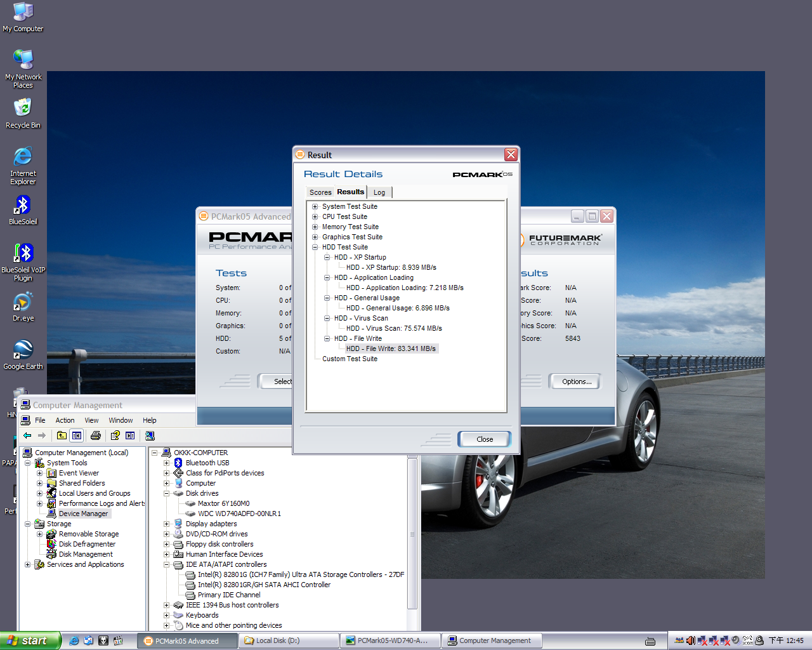Viewport: 812px width, 650px height.
Task: Open the Windows start menu
Action: (30, 640)
